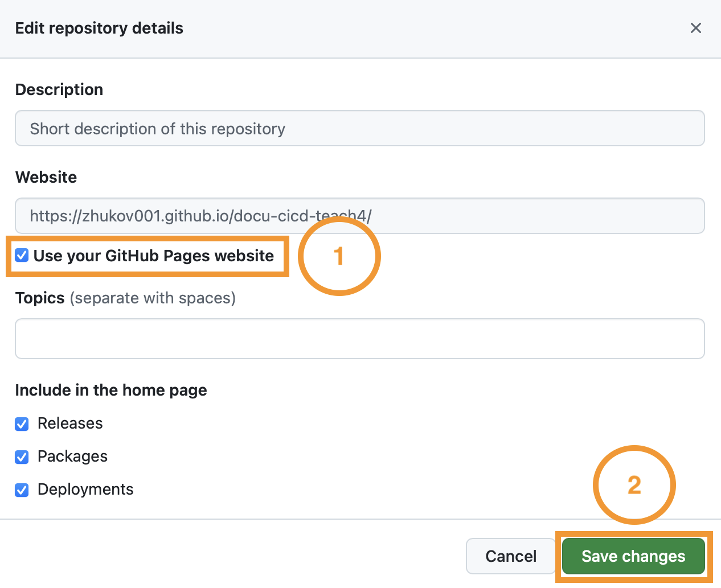Click the orange circle numbered 1

click(339, 256)
